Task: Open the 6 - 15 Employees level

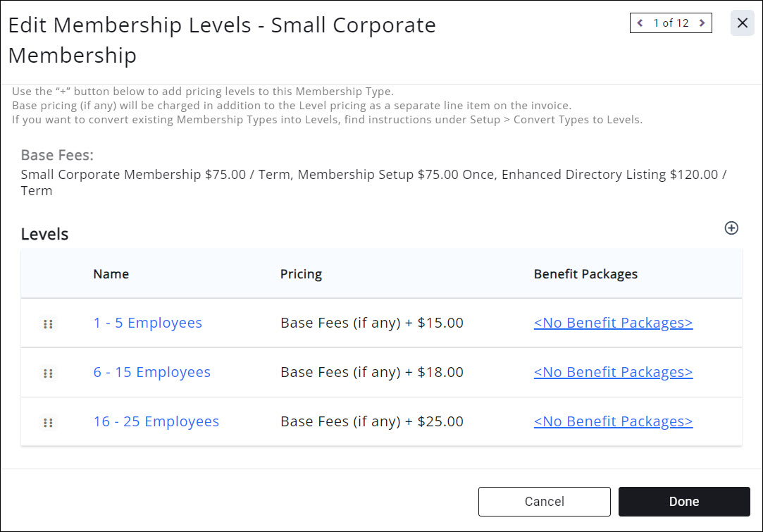Action: tap(151, 372)
